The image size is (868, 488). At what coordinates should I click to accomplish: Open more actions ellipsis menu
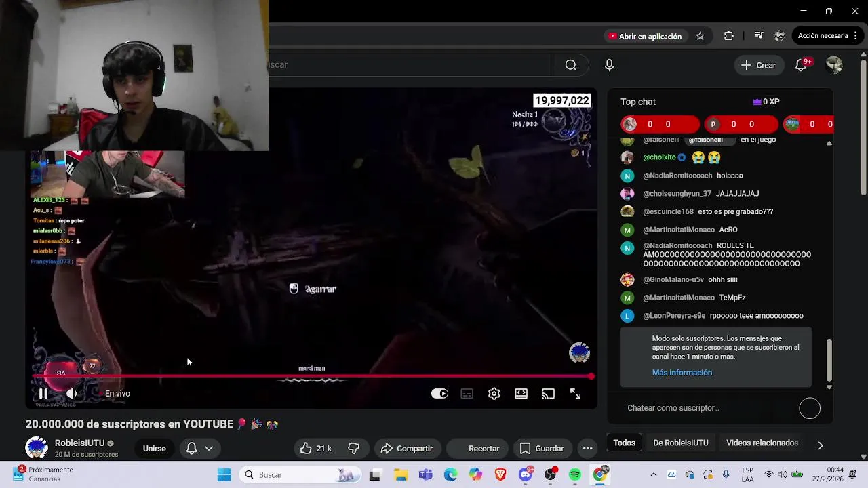(x=588, y=448)
